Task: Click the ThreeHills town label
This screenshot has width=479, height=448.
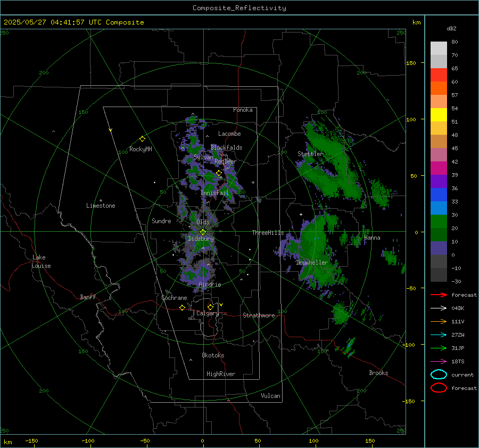Action: [268, 233]
